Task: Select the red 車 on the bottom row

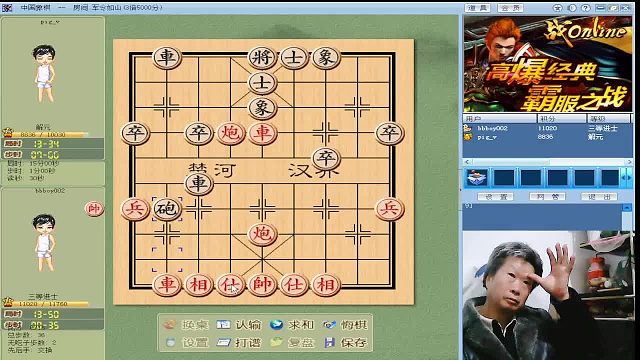Action: (167, 284)
